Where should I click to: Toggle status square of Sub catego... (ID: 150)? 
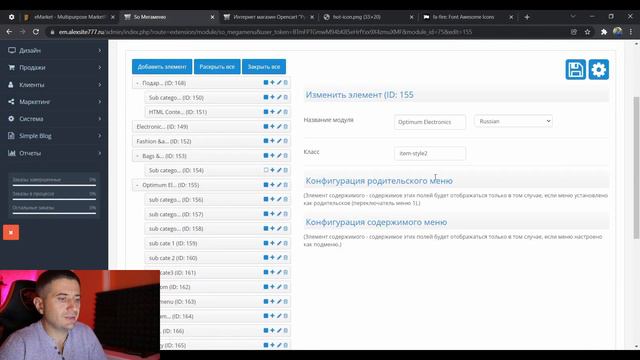(266, 97)
